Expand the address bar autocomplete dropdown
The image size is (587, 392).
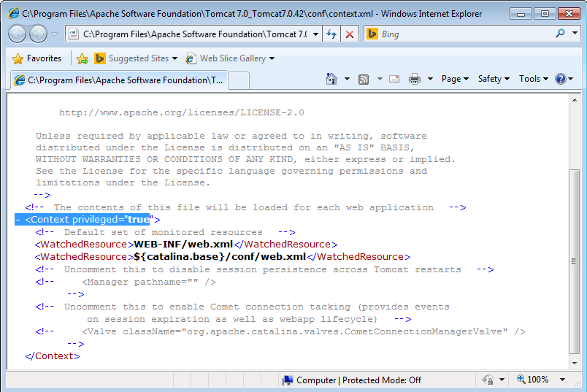point(316,34)
